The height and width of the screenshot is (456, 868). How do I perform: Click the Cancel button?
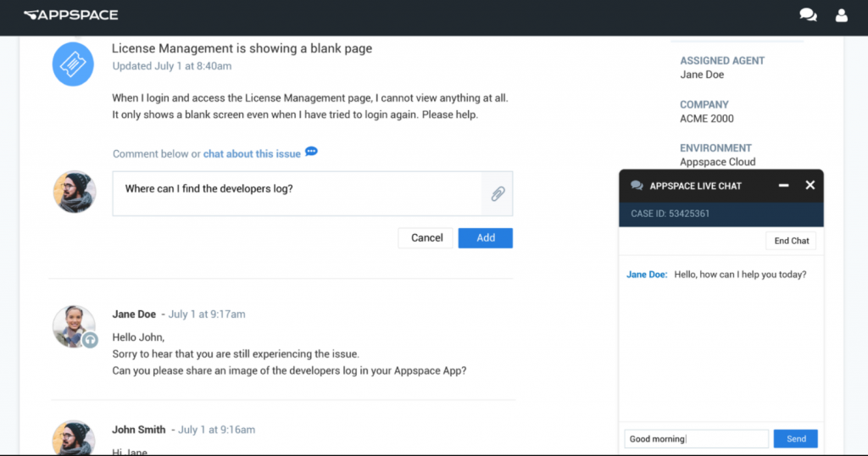pyautogui.click(x=426, y=238)
